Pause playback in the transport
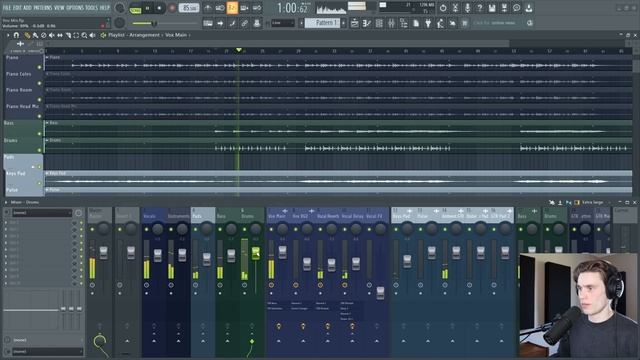This screenshot has width=640, height=360. 147,8
